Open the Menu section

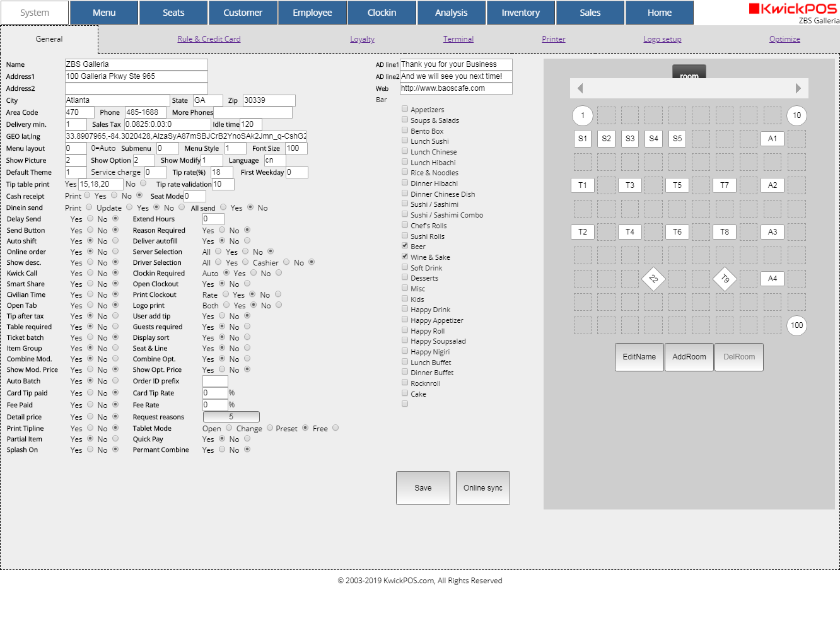104,13
